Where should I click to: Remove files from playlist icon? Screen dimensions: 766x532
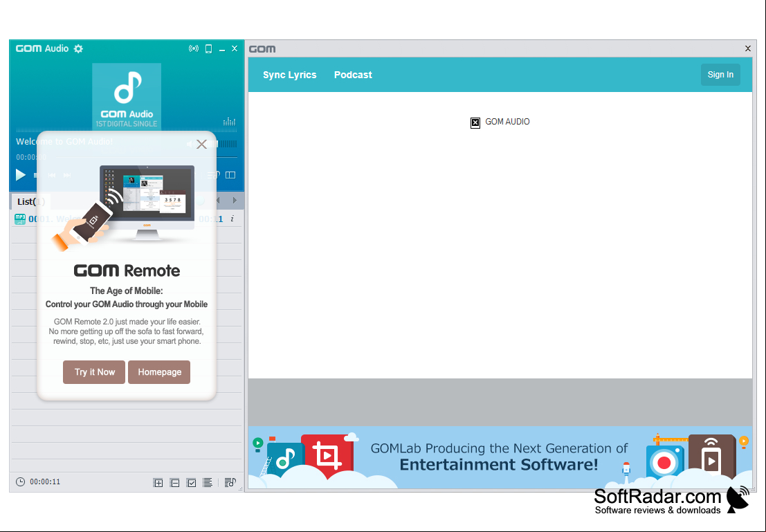click(x=174, y=483)
